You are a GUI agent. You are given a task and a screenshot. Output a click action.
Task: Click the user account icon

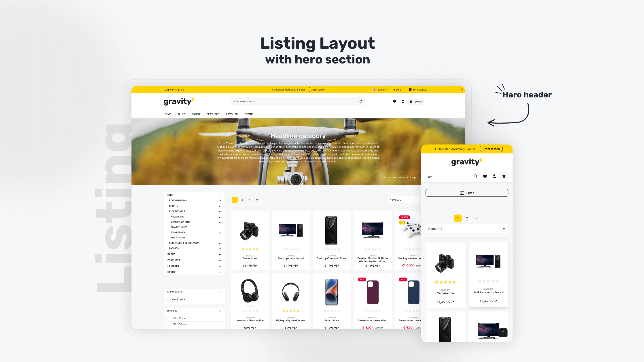pyautogui.click(x=402, y=101)
